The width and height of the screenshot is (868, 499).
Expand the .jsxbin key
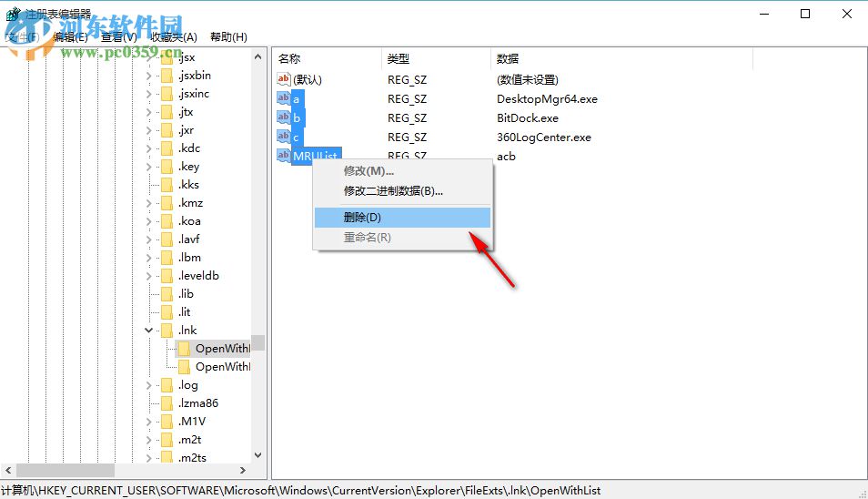148,76
